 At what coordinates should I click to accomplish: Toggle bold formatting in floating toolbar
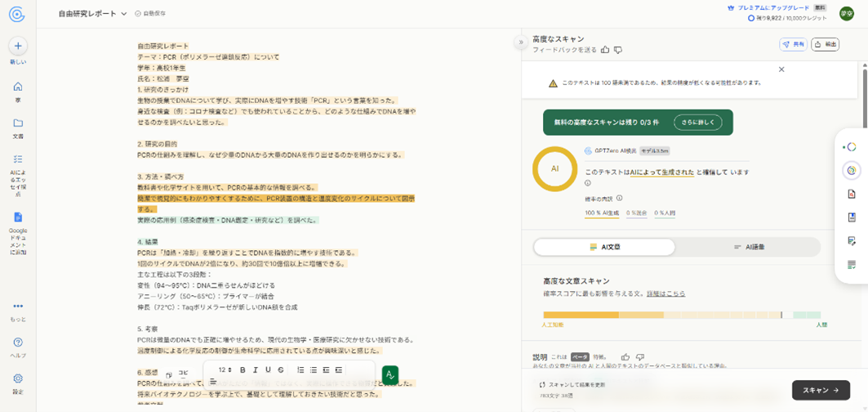(243, 370)
